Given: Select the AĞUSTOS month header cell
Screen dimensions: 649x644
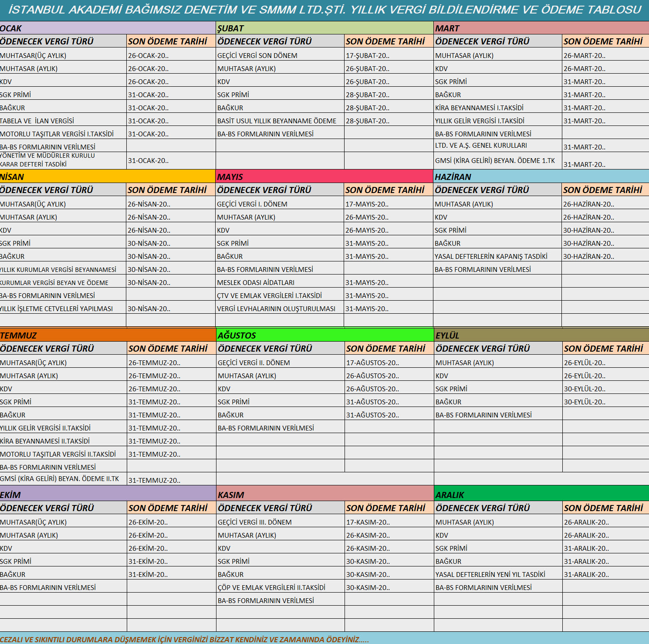Looking at the screenshot, I should point(325,335).
